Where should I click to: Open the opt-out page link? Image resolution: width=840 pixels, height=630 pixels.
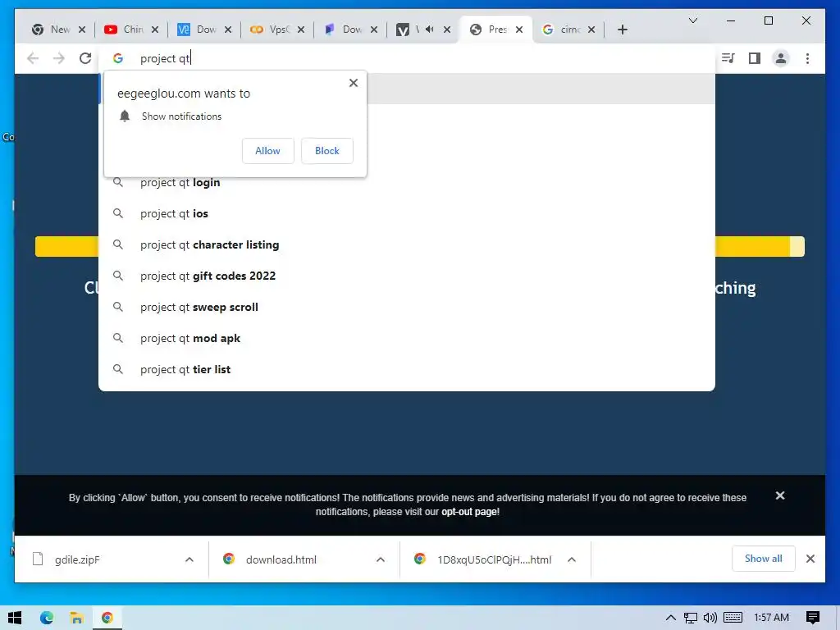(x=469, y=512)
